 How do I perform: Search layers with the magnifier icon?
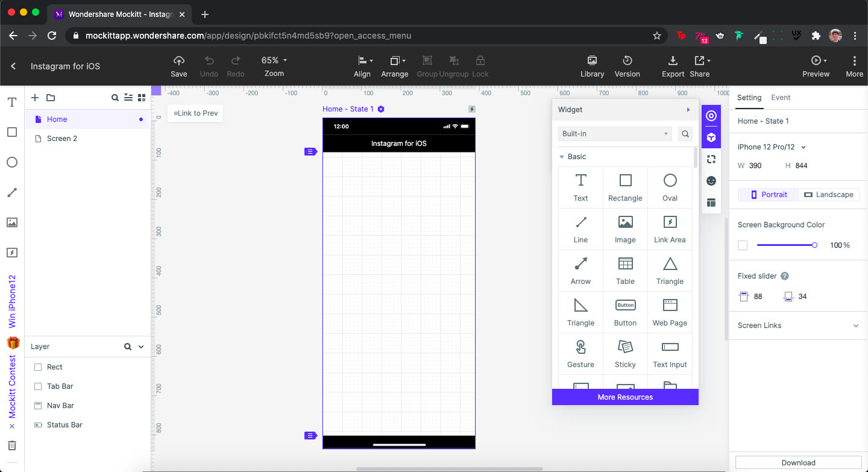[128, 347]
